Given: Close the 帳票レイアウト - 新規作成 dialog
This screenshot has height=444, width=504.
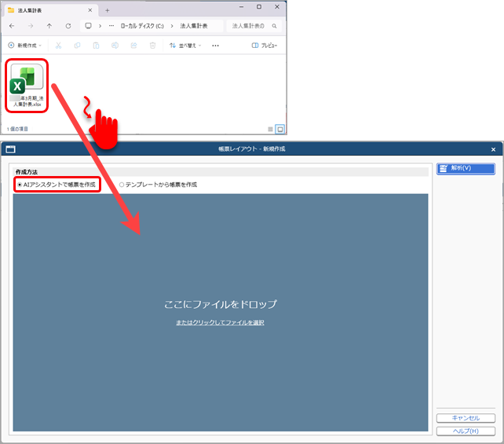Looking at the screenshot, I should pos(493,149).
